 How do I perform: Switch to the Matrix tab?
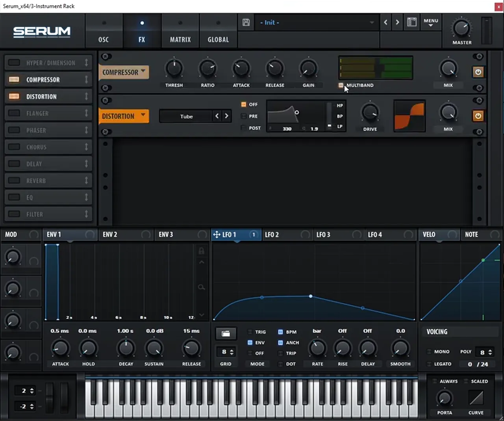(x=180, y=31)
